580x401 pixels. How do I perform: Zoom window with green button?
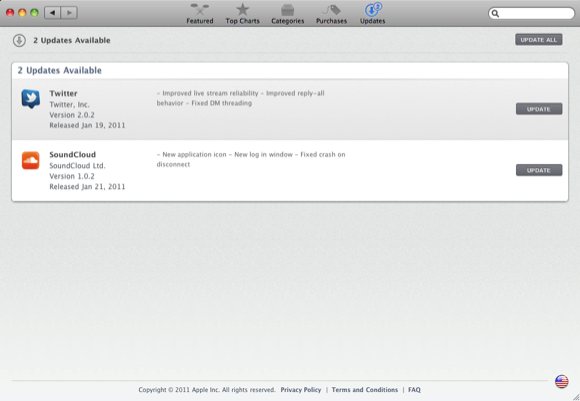pos(34,13)
